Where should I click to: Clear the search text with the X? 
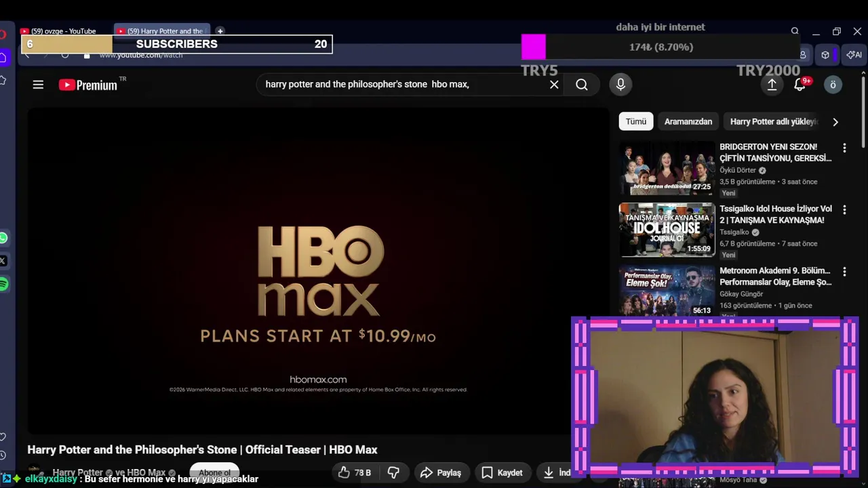tap(554, 85)
